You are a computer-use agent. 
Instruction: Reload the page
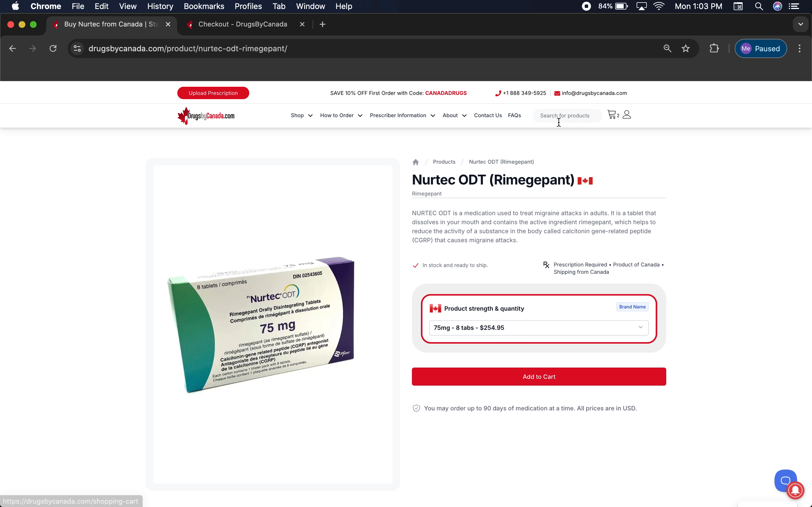point(53,49)
